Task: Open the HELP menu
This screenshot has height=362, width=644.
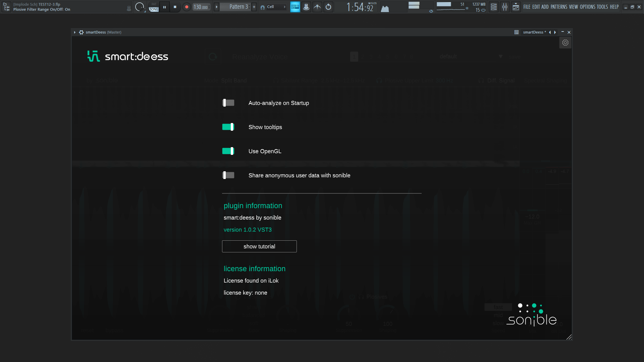Action: coord(614,7)
